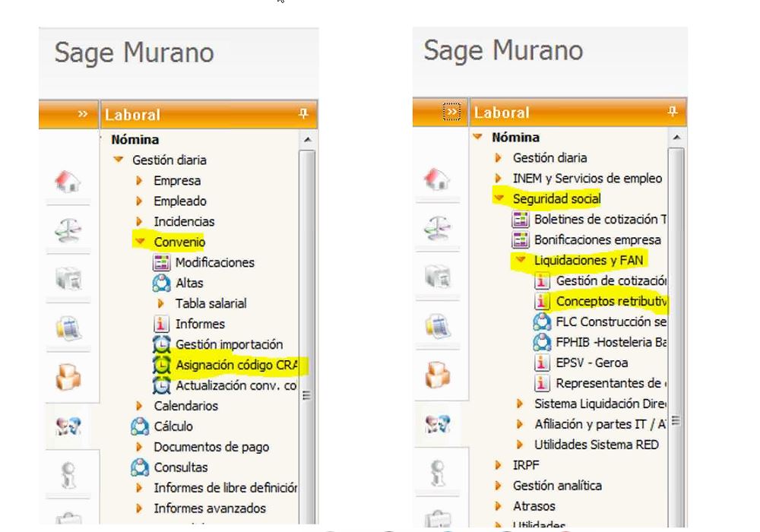Open Informes avanzados item

tap(210, 508)
